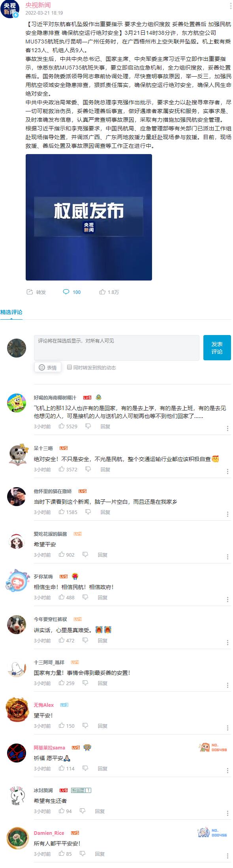Open the 央视新闻 author name link
The image size is (233, 868).
tap(38, 5)
